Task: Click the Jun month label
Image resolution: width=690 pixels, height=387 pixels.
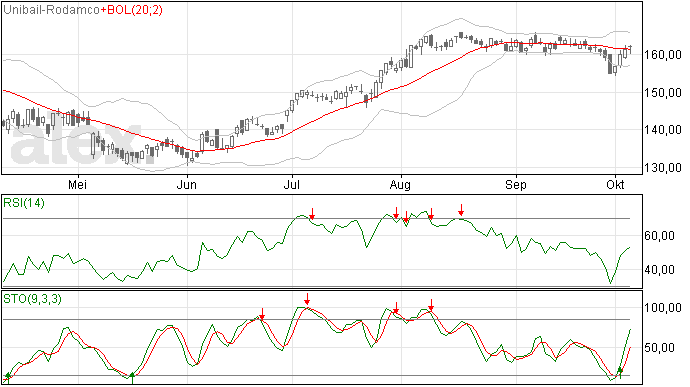Action: [187, 184]
